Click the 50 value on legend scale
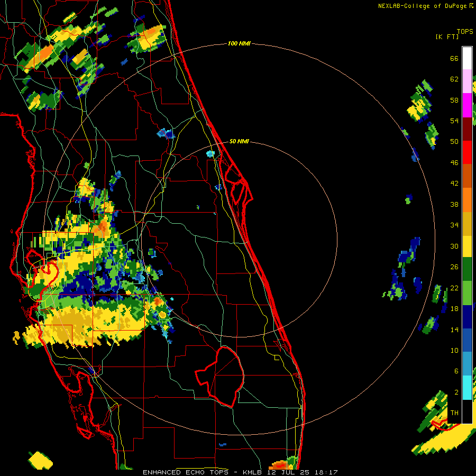This screenshot has width=476, height=476. 454,142
